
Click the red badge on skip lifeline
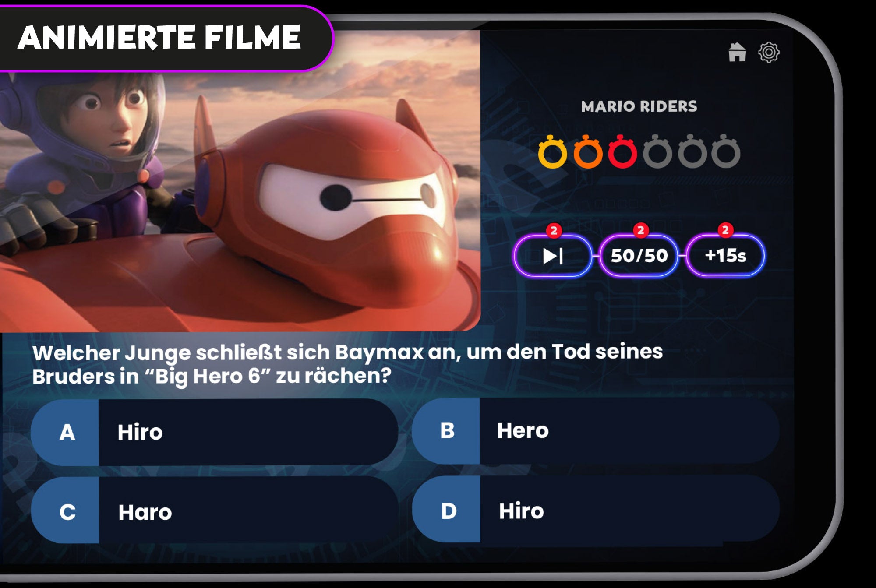tap(554, 230)
